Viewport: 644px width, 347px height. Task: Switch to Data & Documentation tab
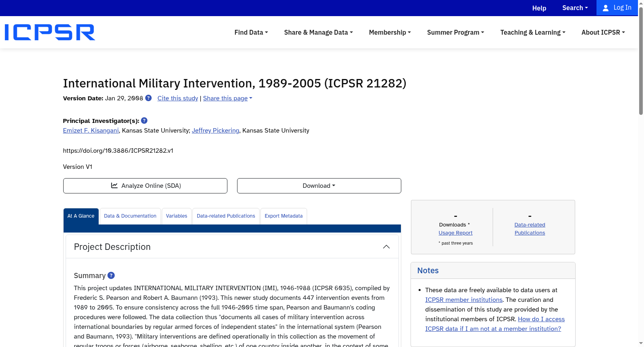(130, 216)
